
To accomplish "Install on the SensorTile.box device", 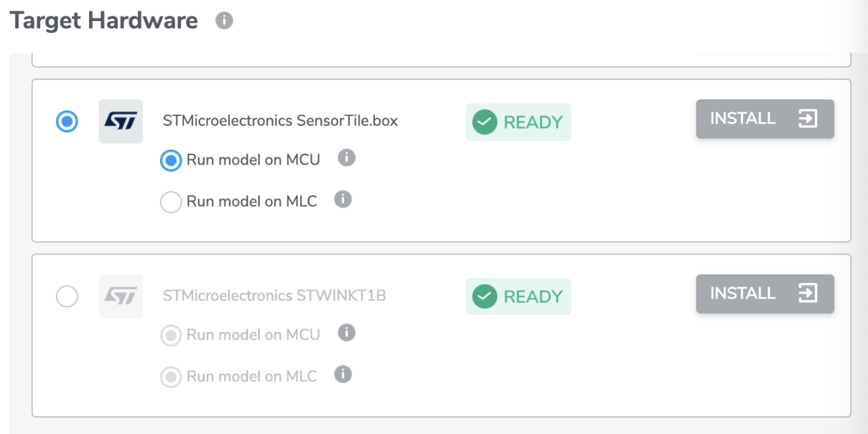I will tap(765, 119).
